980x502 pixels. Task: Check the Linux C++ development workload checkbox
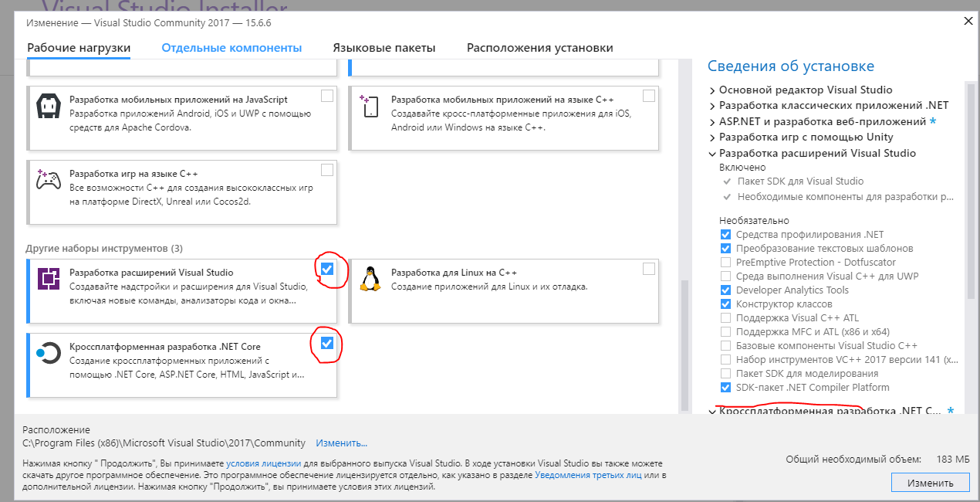(648, 269)
